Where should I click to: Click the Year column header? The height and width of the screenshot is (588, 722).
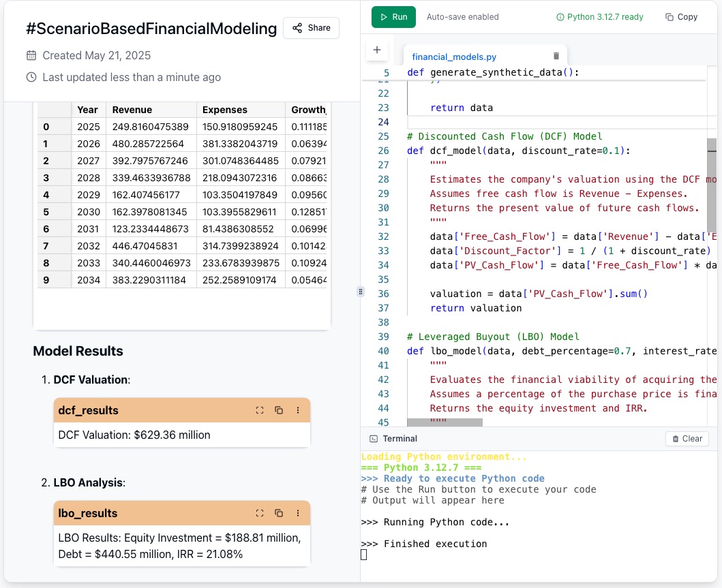89,110
